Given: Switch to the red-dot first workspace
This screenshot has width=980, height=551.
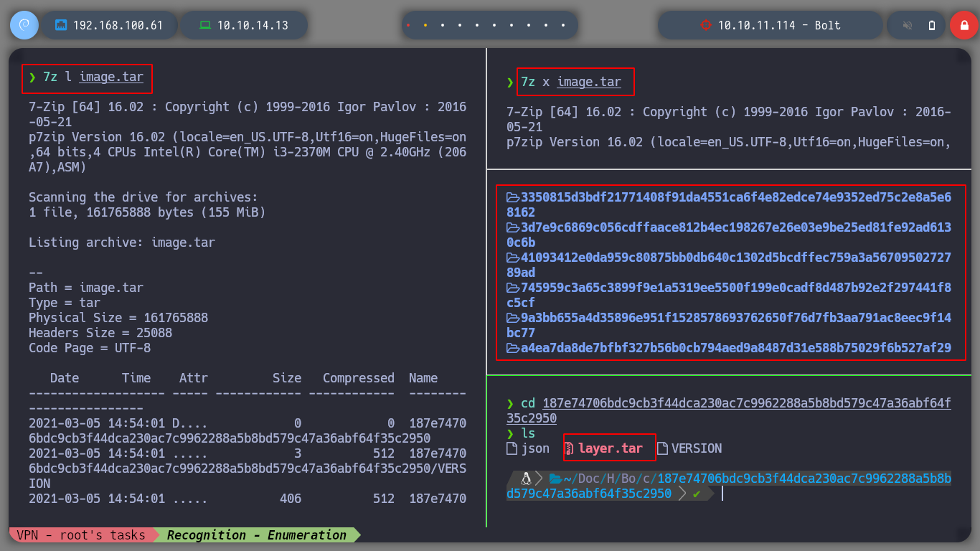Looking at the screenshot, I should [408, 25].
